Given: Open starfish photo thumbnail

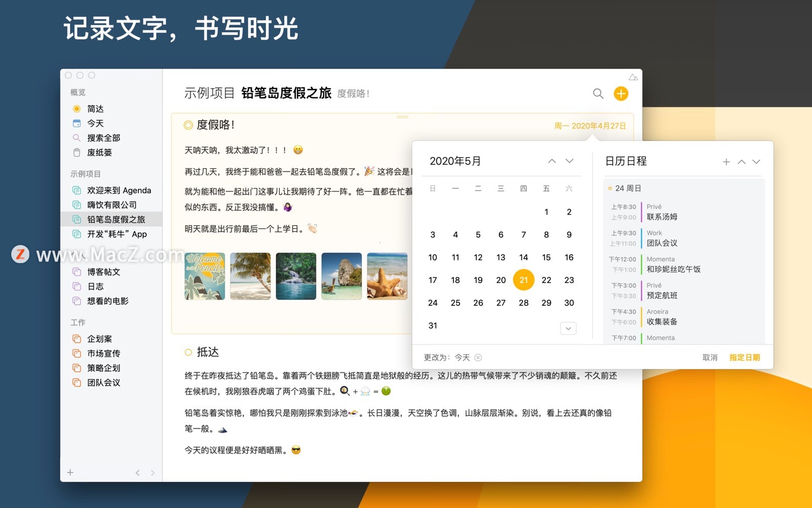Looking at the screenshot, I should 387,276.
